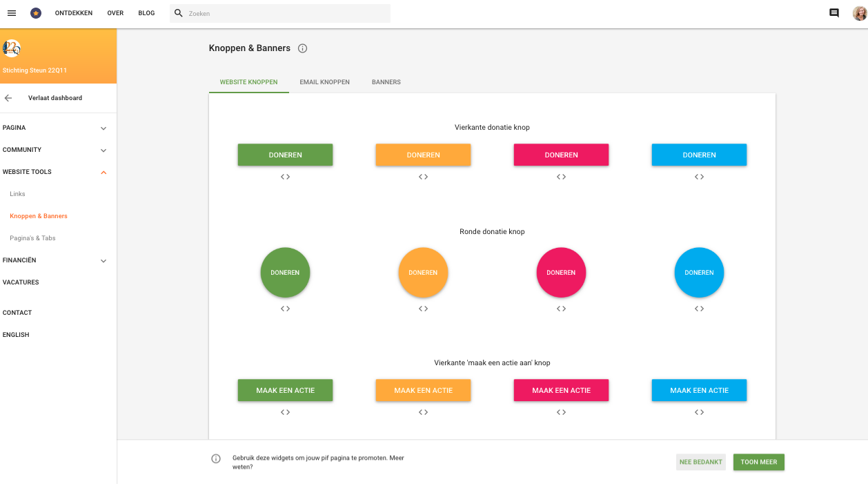
Task: Click the blue square Doneren button
Action: 699,155
